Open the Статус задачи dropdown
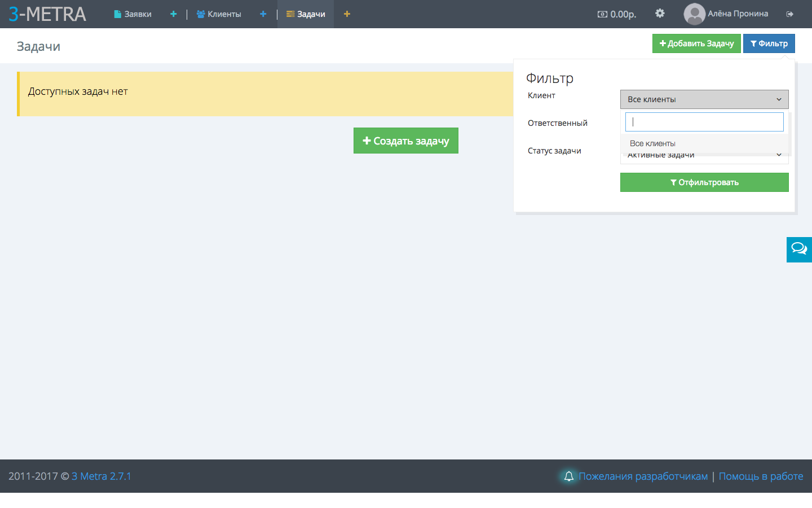Viewport: 812px width, 508px height. click(704, 157)
